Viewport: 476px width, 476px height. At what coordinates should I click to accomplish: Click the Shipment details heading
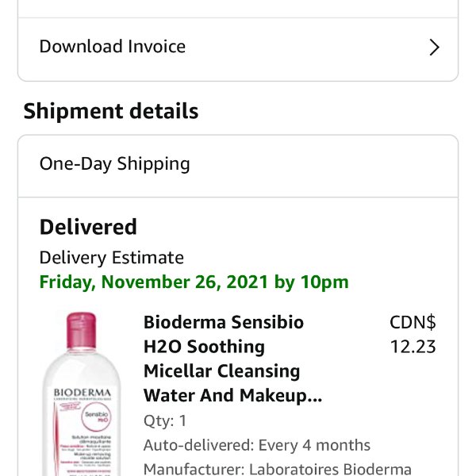111,111
